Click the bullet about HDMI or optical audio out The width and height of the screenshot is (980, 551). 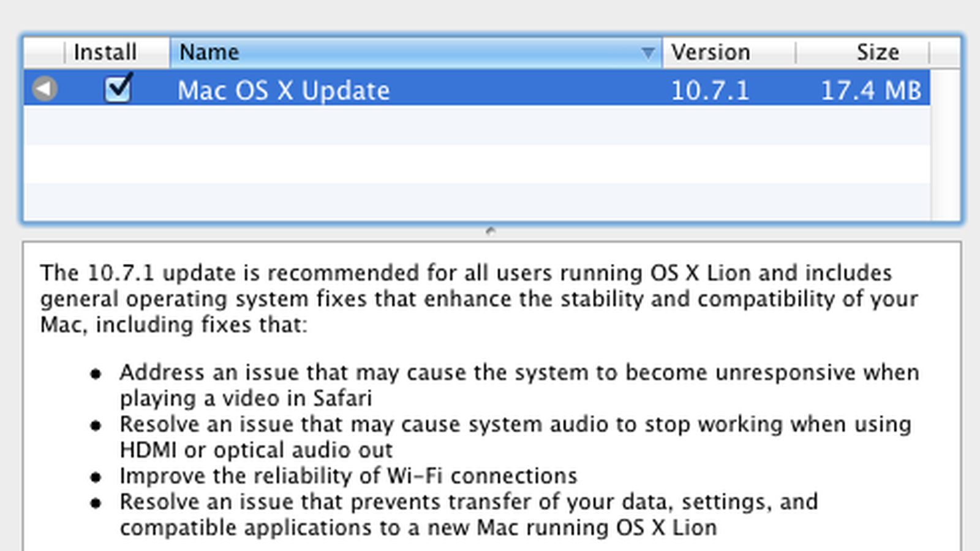[515, 437]
